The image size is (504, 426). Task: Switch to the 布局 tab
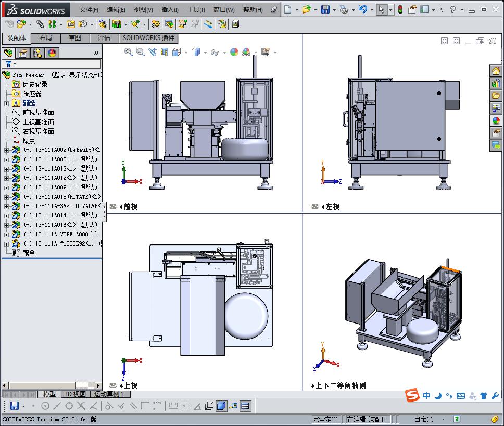coord(46,38)
